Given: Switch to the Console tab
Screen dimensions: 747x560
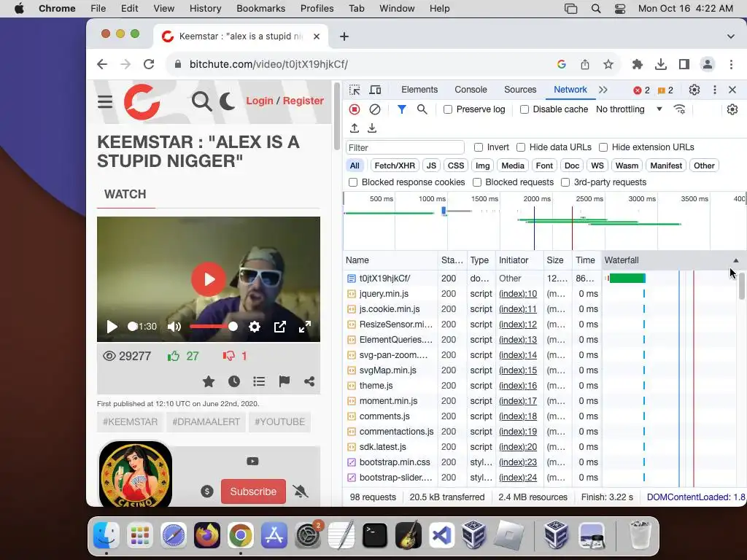Looking at the screenshot, I should point(471,90).
